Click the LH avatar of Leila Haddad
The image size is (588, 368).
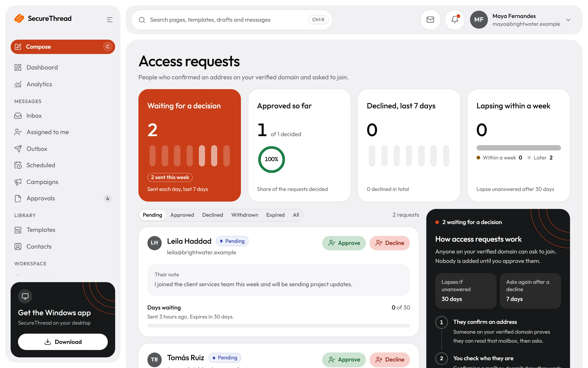click(154, 243)
